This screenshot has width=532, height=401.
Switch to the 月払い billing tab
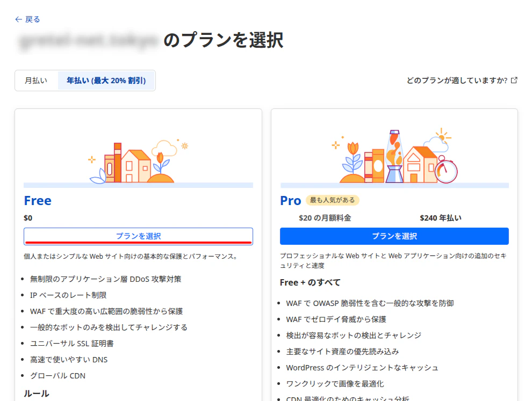tap(36, 81)
